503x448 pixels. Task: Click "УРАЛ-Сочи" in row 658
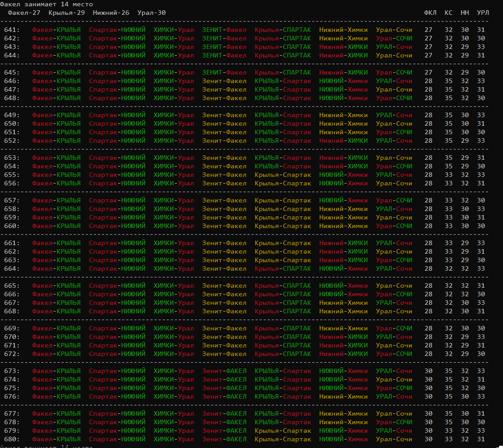click(x=394, y=209)
